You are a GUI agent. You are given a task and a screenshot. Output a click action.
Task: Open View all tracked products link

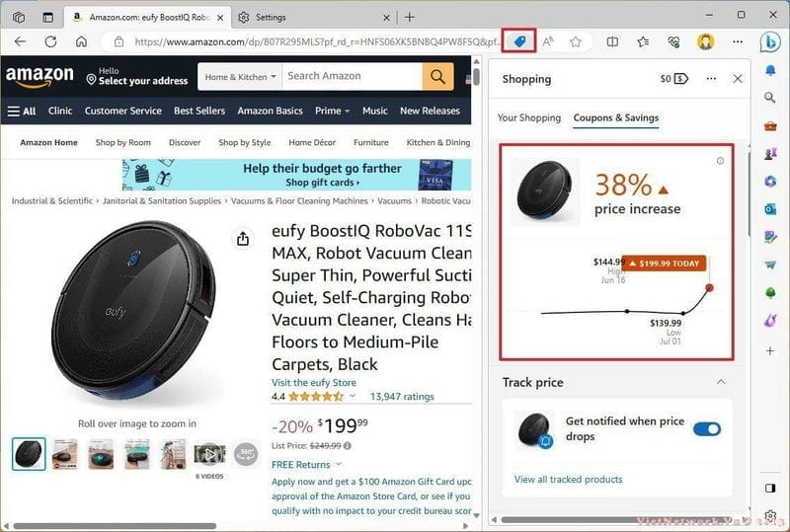[x=569, y=479]
